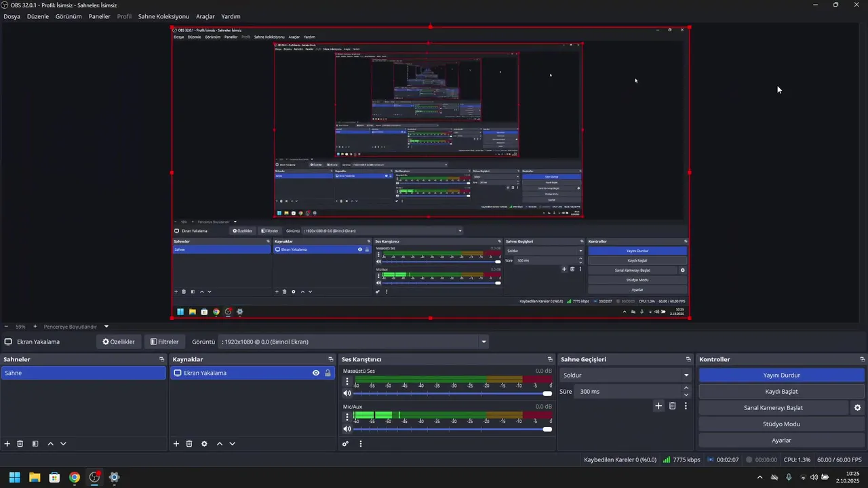The image size is (868, 488).
Task: Open the Düzenle menu
Action: 38,16
